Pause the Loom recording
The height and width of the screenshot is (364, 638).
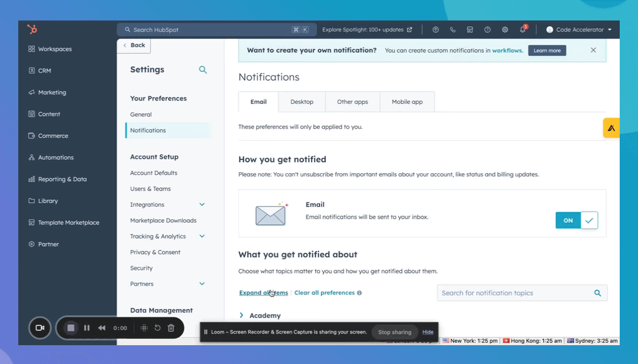[x=87, y=328]
